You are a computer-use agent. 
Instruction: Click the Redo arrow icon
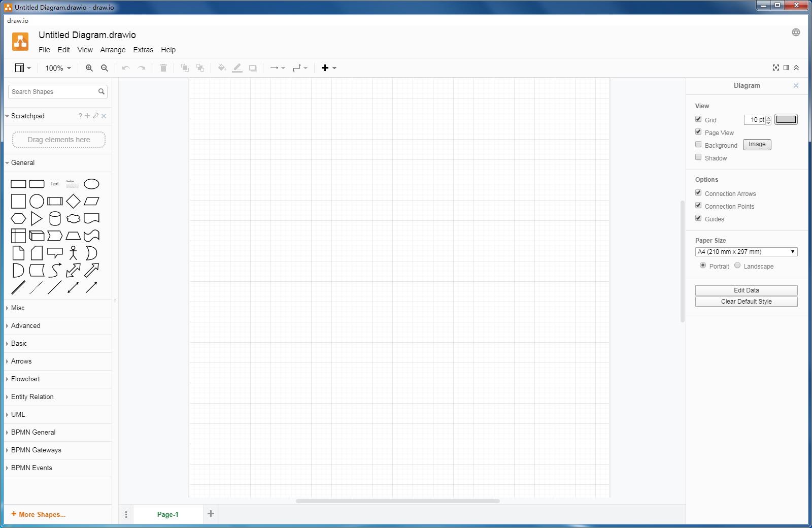[142, 68]
